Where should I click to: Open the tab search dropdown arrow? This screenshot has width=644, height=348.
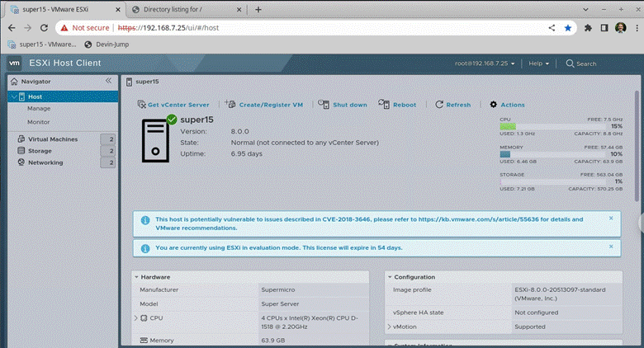(x=585, y=9)
